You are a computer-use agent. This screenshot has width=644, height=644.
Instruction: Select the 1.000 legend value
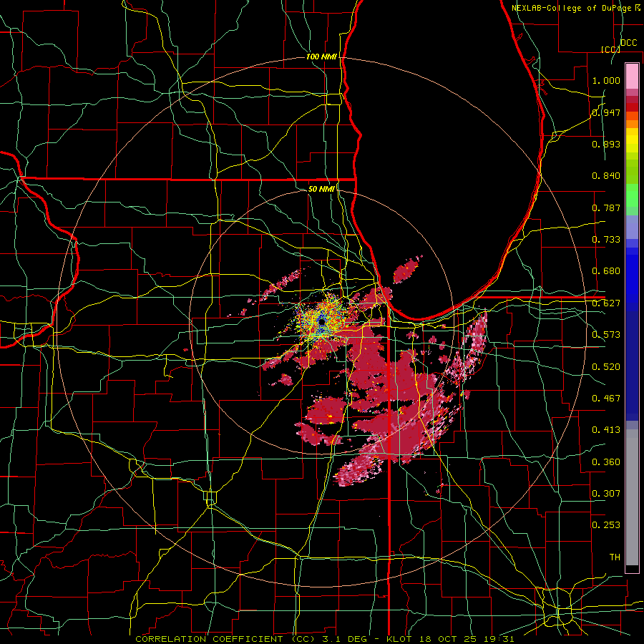tap(606, 80)
